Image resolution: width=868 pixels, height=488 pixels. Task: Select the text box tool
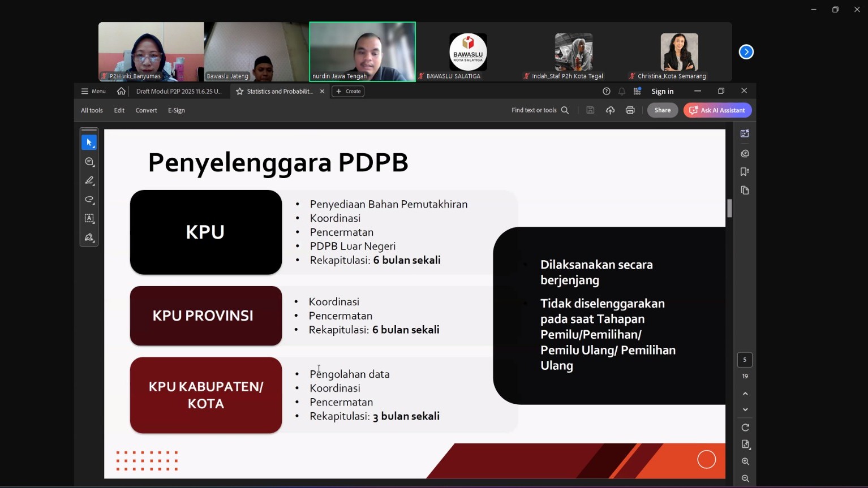click(89, 218)
